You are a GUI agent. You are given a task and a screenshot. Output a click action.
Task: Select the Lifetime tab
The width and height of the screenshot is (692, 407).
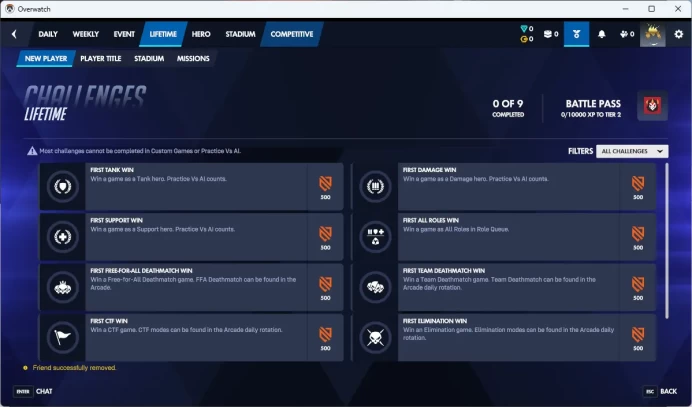pyautogui.click(x=163, y=34)
